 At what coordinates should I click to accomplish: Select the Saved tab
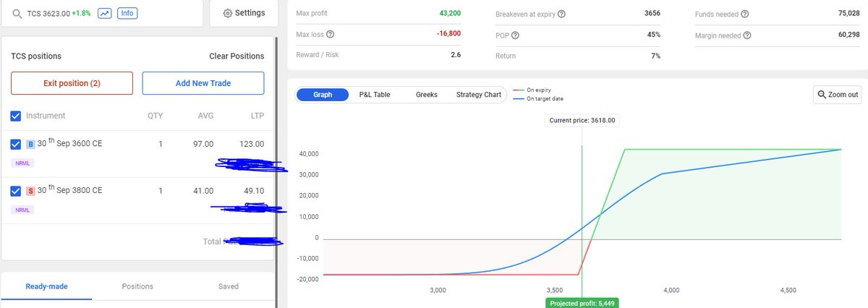point(229,286)
